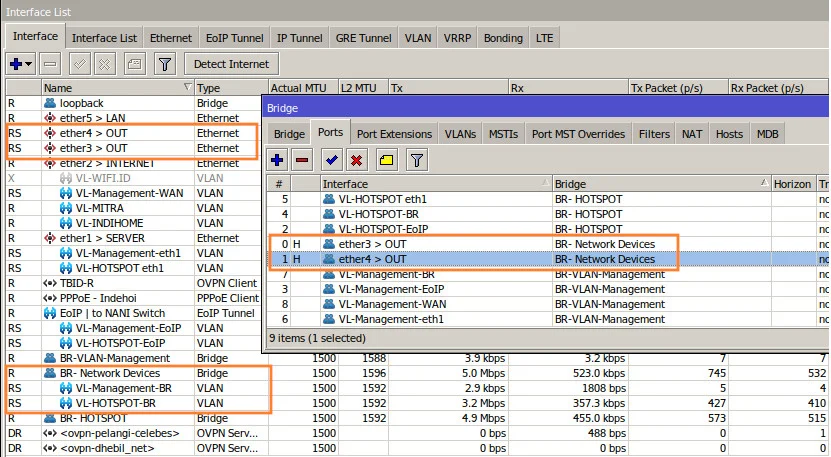Screen dimensions: 831x457
Task: Open the Filters tab in Bridge window
Action: [x=655, y=134]
